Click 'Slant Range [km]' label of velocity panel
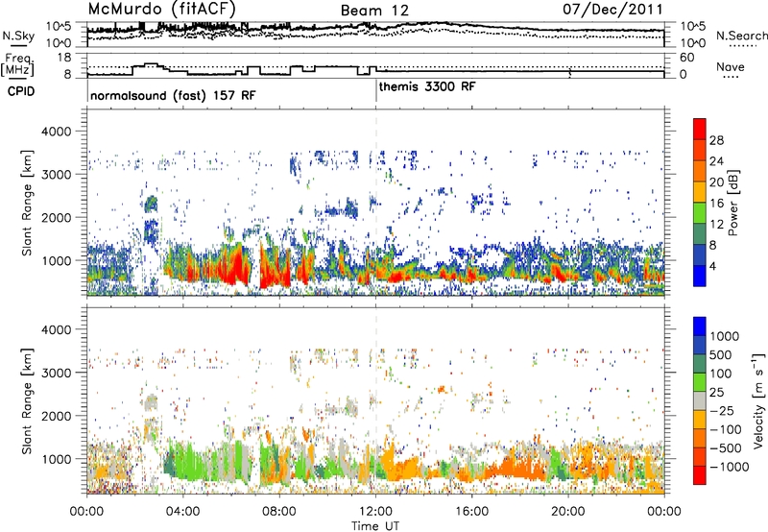The height and width of the screenshot is (532, 768). tap(27, 401)
